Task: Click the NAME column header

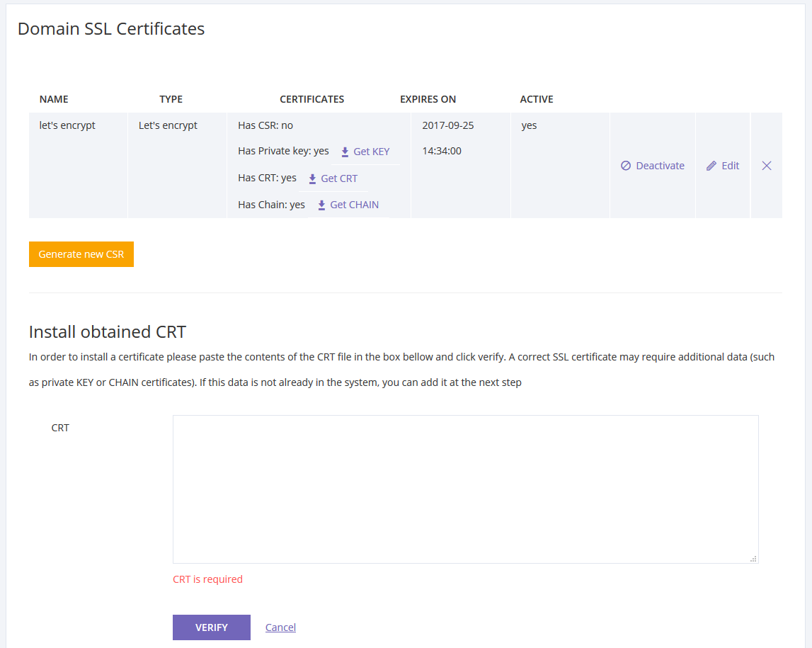Action: [54, 99]
